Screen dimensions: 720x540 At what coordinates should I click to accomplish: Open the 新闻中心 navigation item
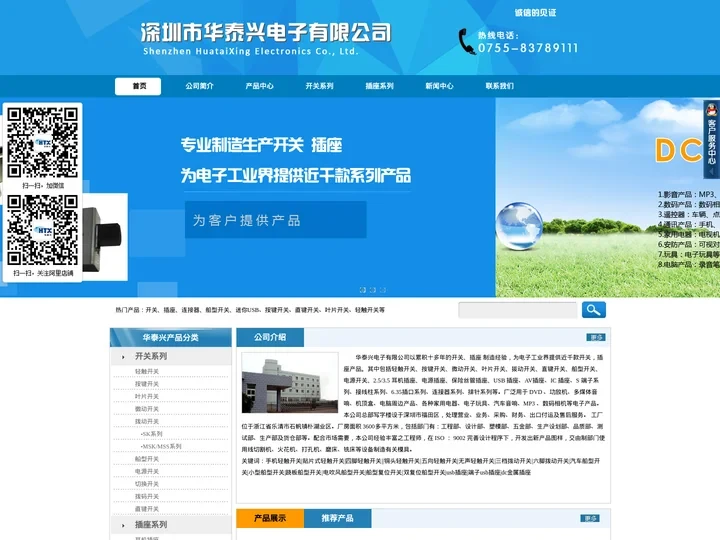coord(439,86)
